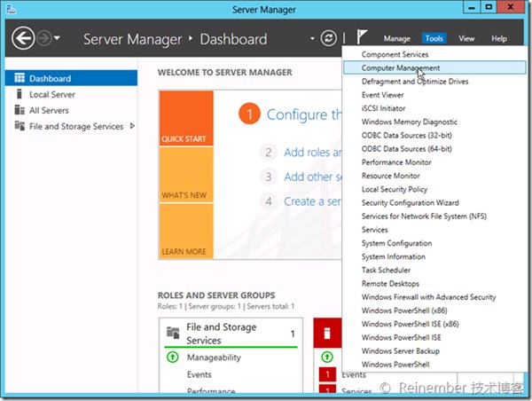Click the File and Storage Services tile icon

(173, 334)
